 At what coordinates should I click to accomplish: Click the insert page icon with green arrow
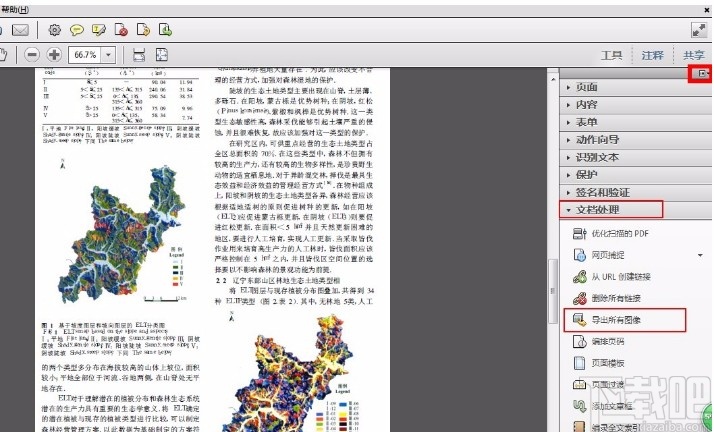165,30
